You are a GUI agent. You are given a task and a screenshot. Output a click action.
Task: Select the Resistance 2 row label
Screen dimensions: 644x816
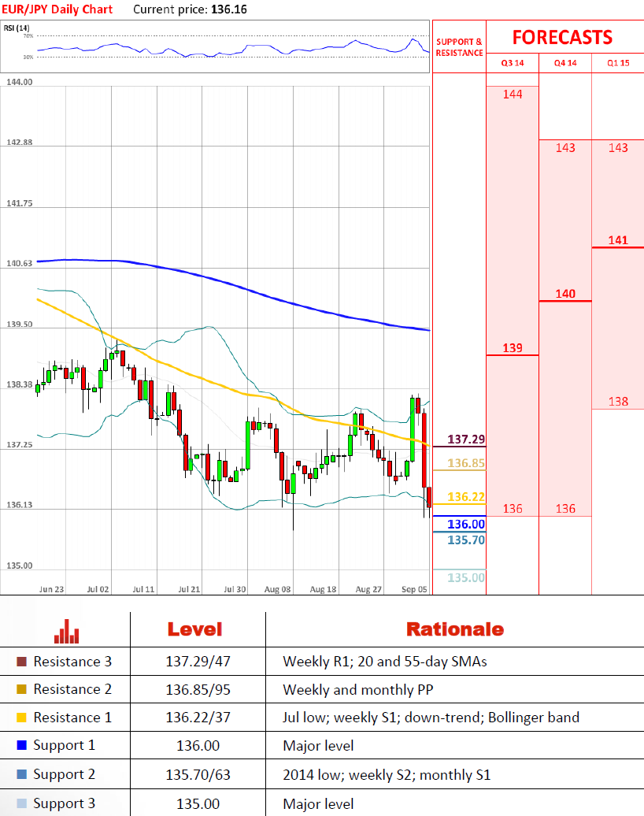tap(72, 689)
